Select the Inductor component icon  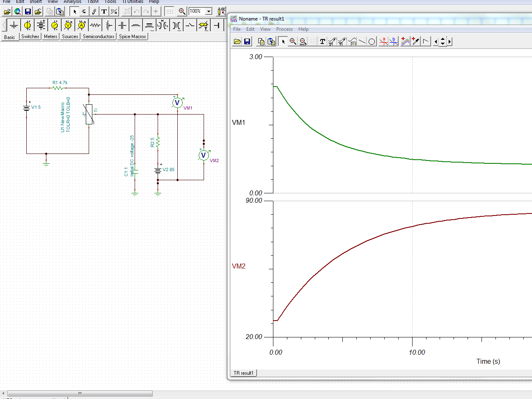pos(136,25)
